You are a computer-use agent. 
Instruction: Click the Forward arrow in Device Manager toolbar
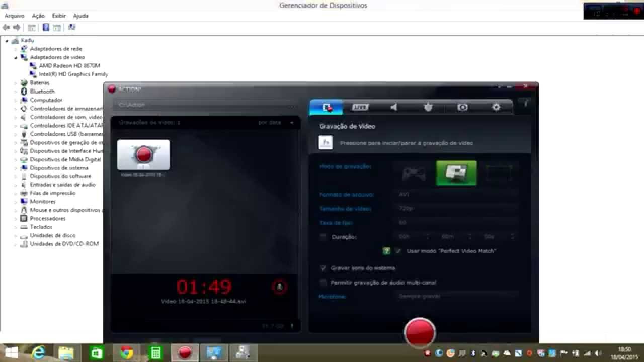(x=17, y=28)
